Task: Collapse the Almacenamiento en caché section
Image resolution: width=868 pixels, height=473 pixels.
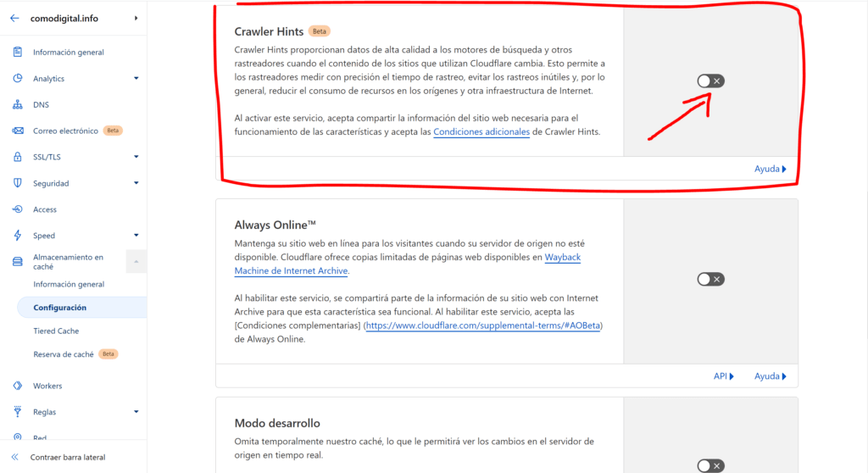Action: click(x=136, y=261)
